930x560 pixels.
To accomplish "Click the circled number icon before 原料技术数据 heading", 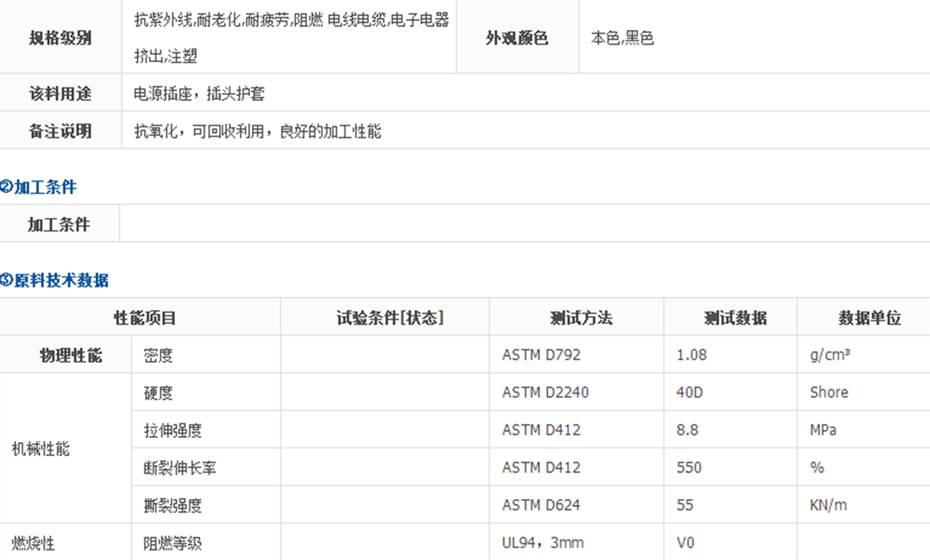I will tap(7, 281).
